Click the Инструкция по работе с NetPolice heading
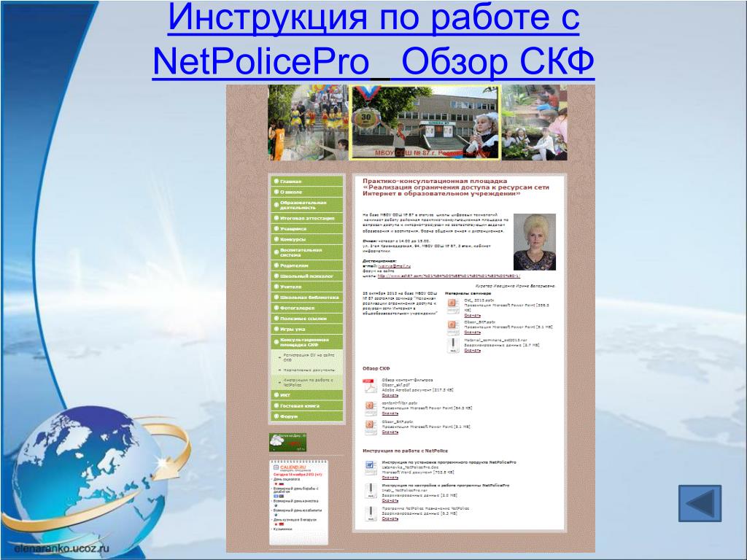The height and width of the screenshot is (560, 747). coord(406,451)
